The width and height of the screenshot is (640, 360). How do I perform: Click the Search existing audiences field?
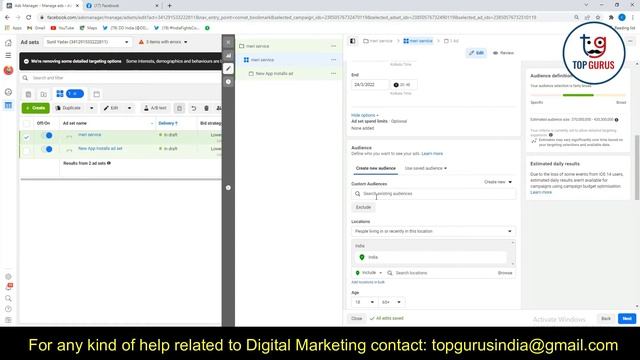click(x=433, y=194)
